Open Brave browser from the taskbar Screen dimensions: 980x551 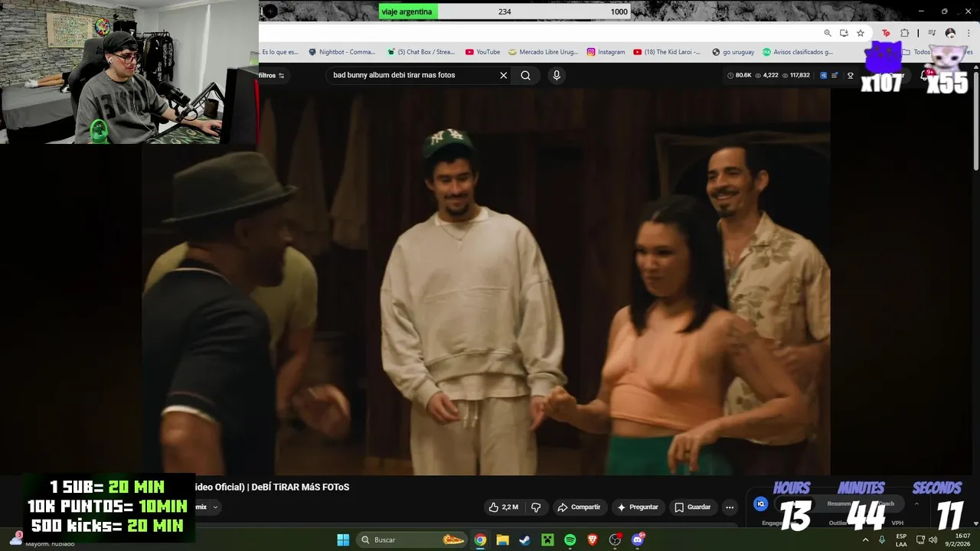point(593,540)
